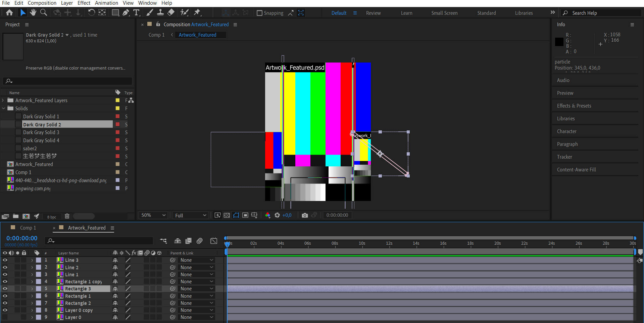This screenshot has height=323, width=644.
Task: Enable the Snapping checkbox
Action: pos(259,13)
